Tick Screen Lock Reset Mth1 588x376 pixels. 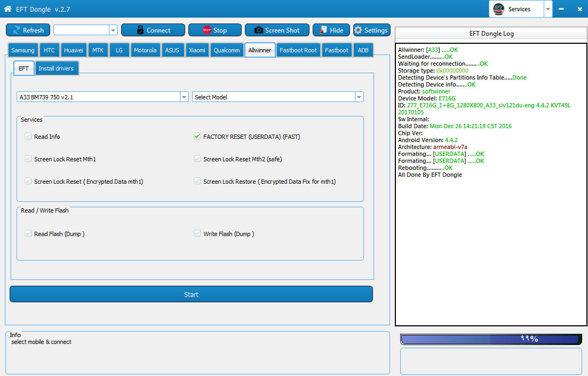pos(28,159)
